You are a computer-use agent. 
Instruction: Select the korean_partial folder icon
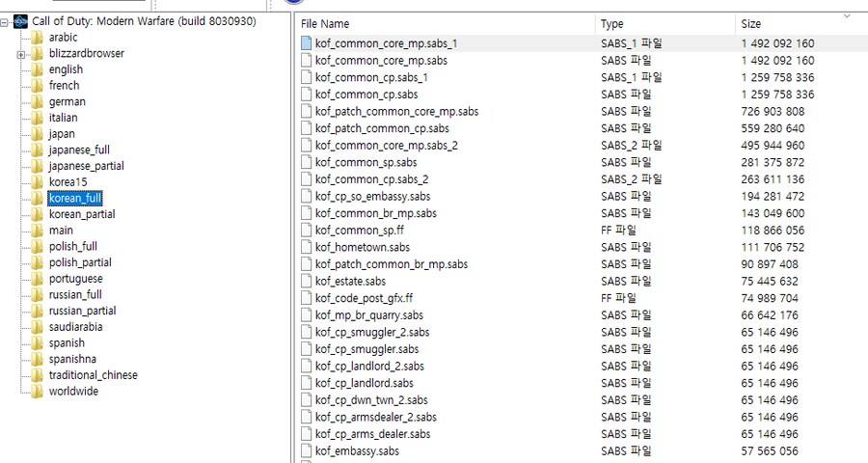click(37, 214)
